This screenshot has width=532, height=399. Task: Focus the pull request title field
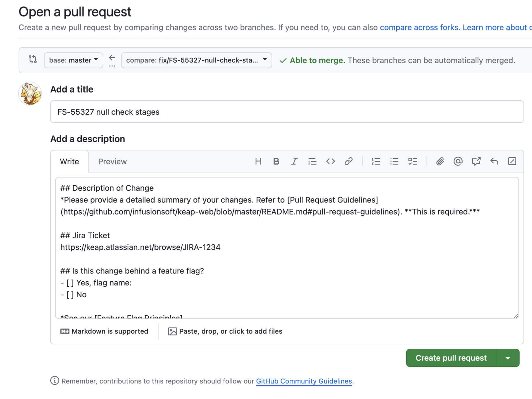click(287, 112)
